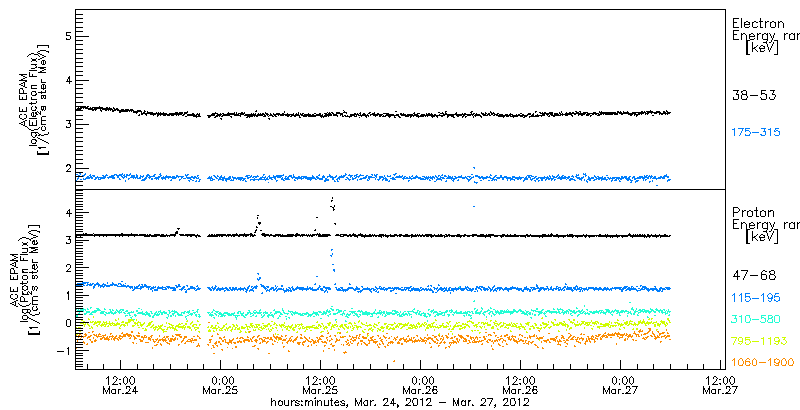The width and height of the screenshot is (800, 410).
Task: Click the 'Proton' legend heading
Action: 753,212
